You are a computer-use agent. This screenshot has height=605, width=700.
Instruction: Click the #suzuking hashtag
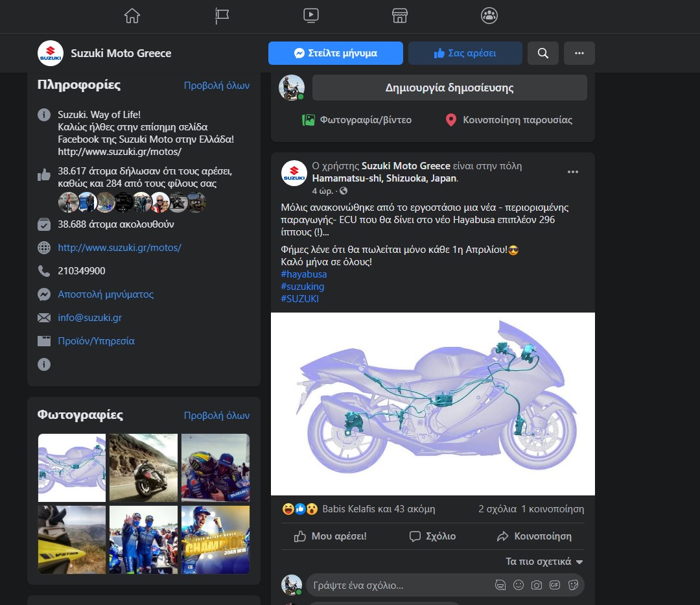(x=302, y=287)
